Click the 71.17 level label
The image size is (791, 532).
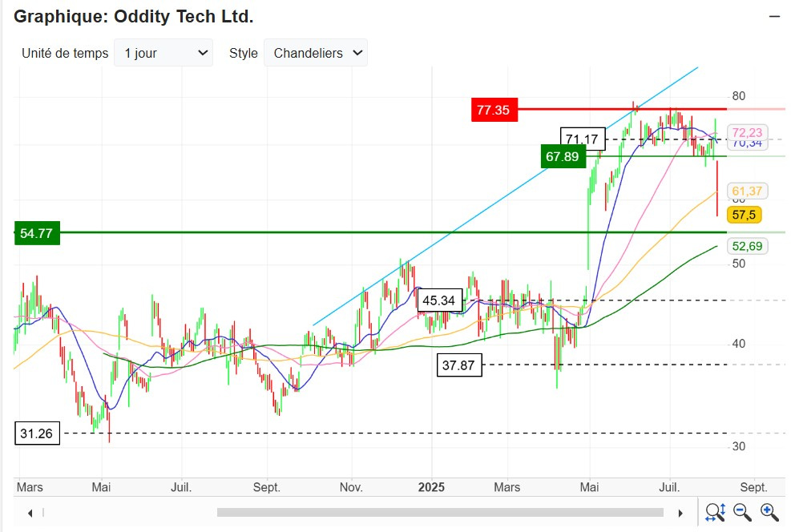click(583, 139)
